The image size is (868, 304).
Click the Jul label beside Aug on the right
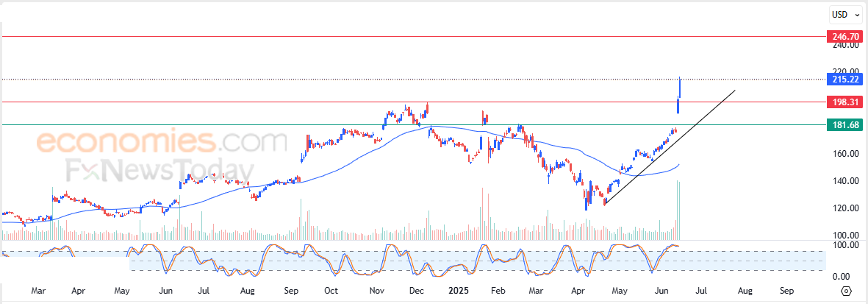(701, 291)
